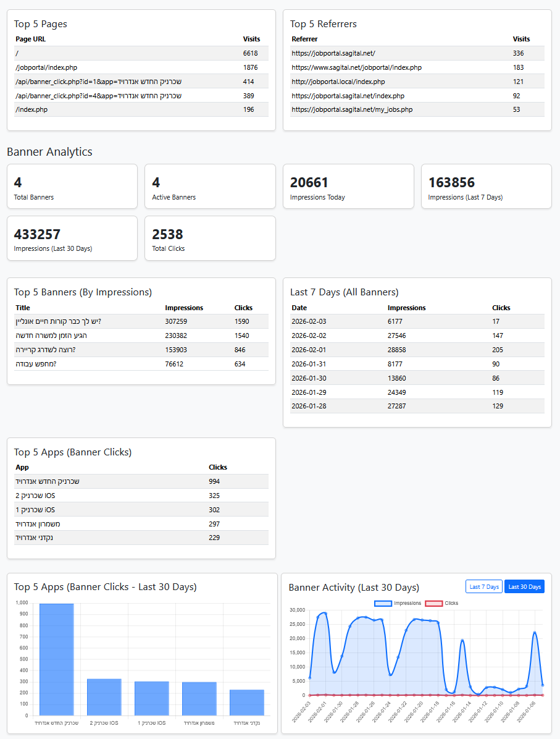This screenshot has height=739, width=560.
Task: Click the app row with 297 clicks
Action: (141, 523)
